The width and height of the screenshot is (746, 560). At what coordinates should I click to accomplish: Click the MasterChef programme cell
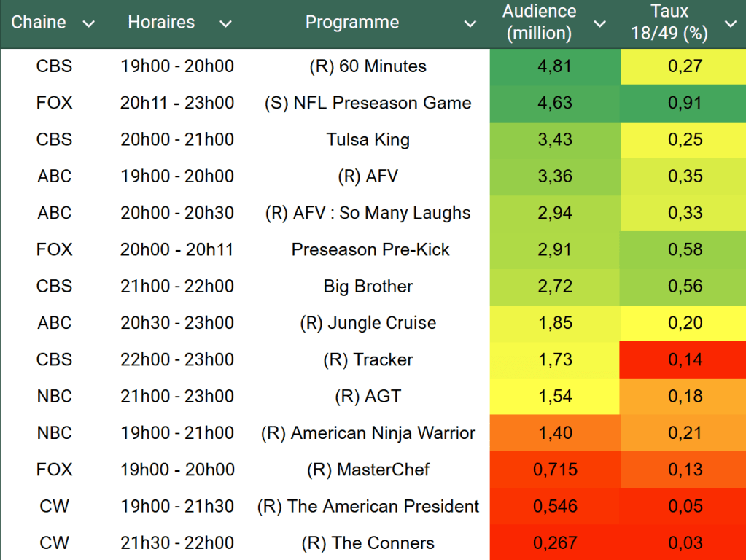(x=368, y=470)
